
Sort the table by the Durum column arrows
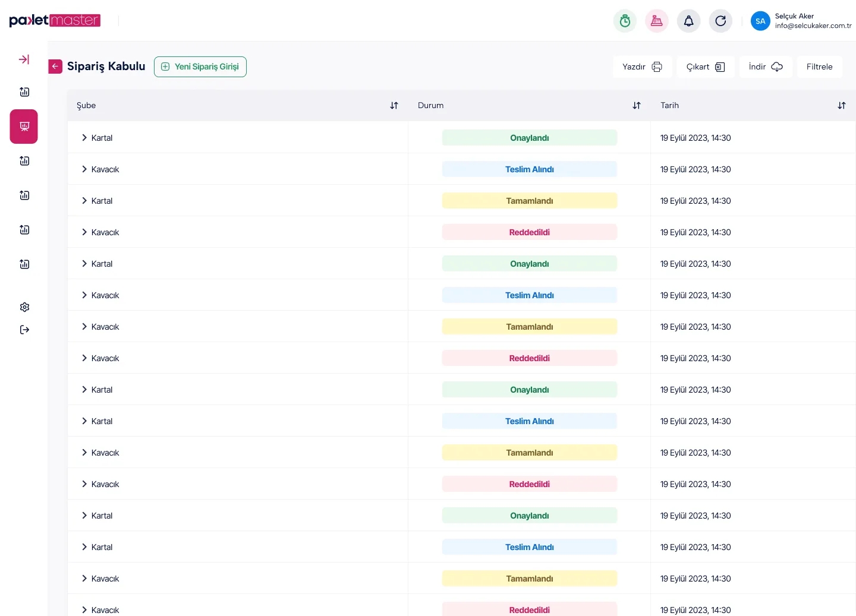pos(637,105)
